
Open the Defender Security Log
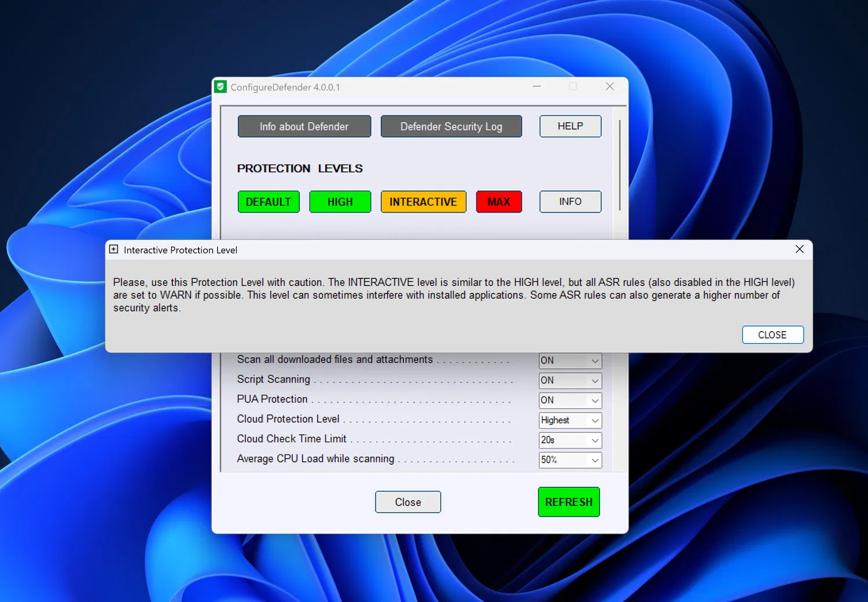point(451,126)
